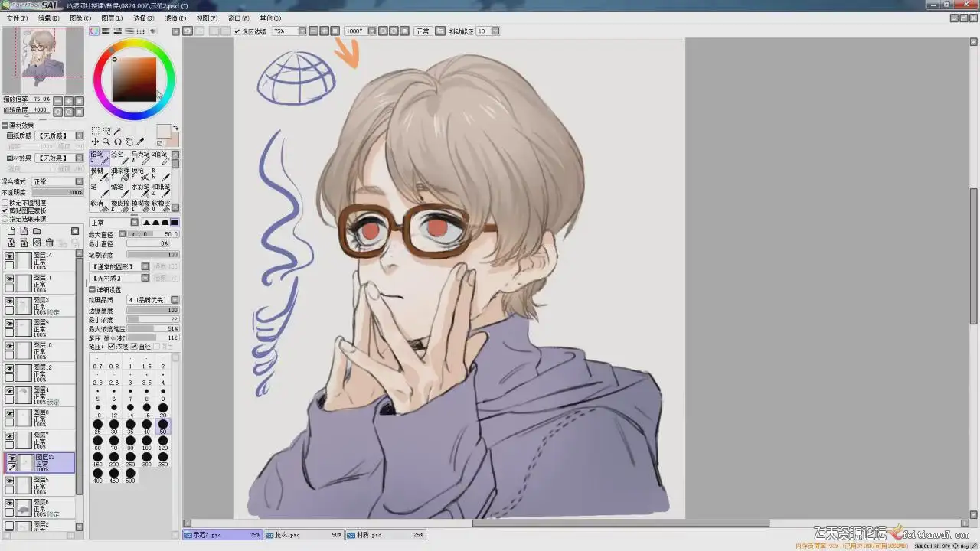This screenshot has width=980, height=551.
Task: Choose the 铅笔 pencil brush
Action: (x=100, y=158)
